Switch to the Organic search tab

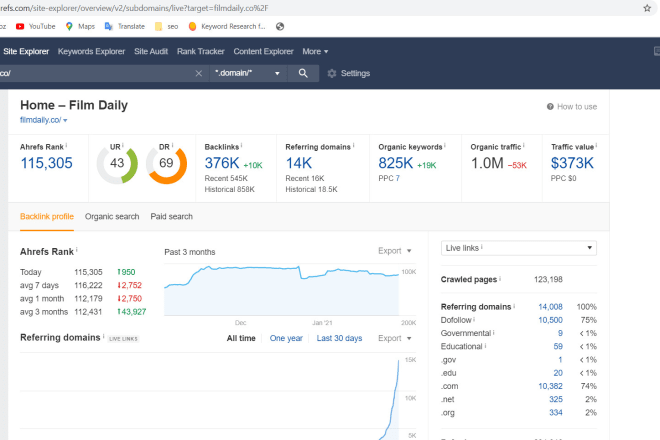(112, 216)
